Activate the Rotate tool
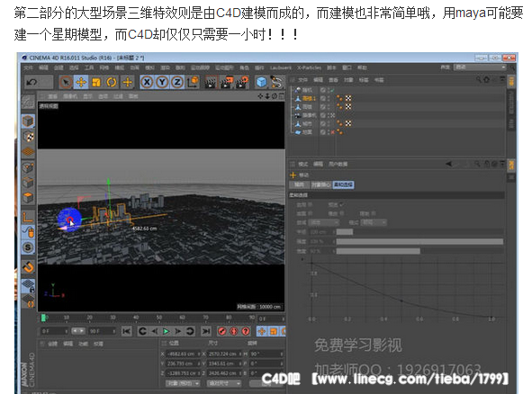 click(x=112, y=82)
